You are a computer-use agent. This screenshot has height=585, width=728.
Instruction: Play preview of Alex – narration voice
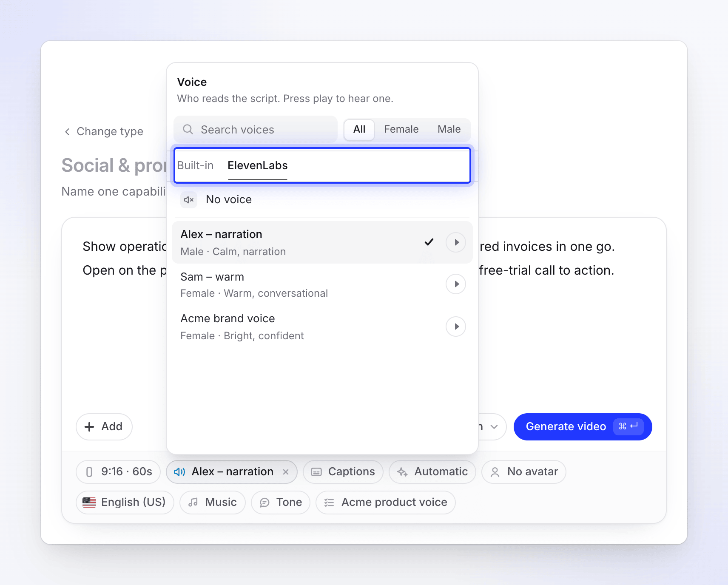(x=456, y=242)
